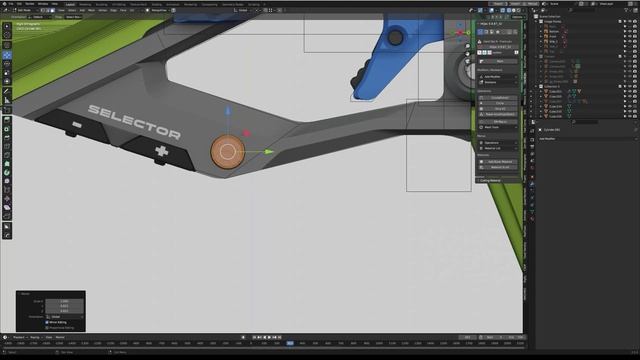Image resolution: width=640 pixels, height=360 pixels.
Task: Select the Annotate pencil tool
Action: tap(7, 91)
